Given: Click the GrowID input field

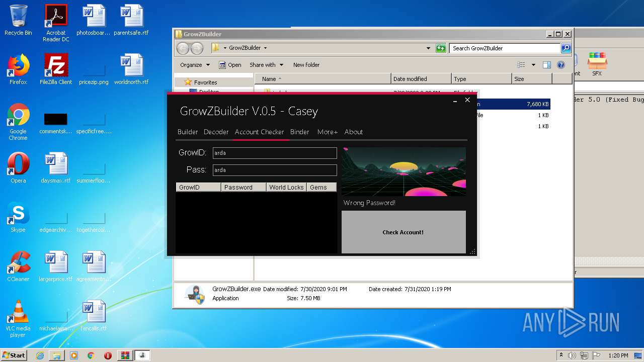Looking at the screenshot, I should [275, 153].
